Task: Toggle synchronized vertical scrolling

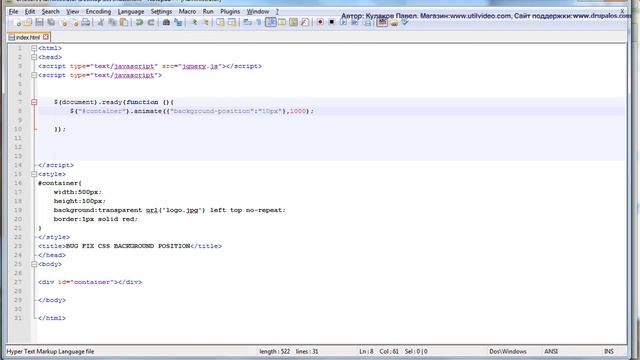Action: (x=220, y=22)
